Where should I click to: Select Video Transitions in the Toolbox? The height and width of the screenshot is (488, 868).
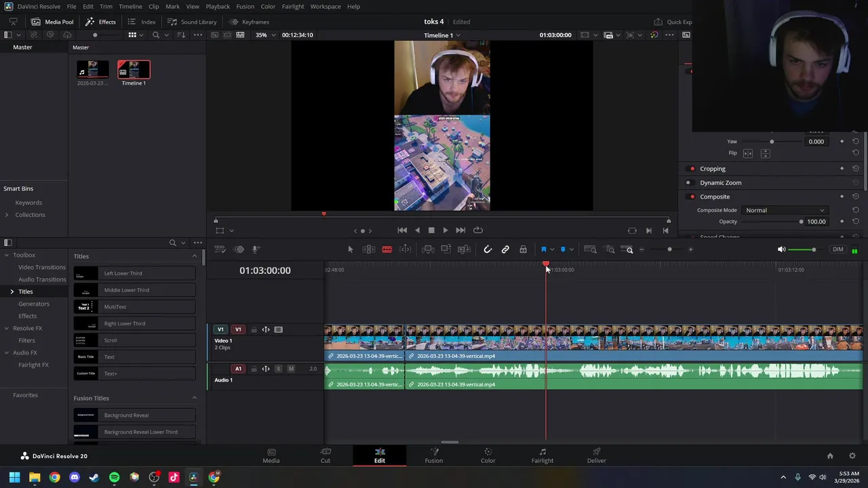pos(42,267)
